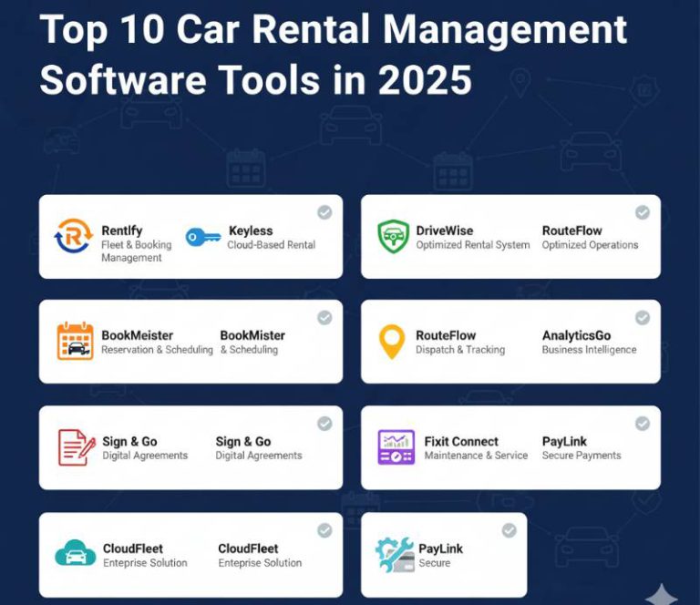700x605 pixels.
Task: Click the green DriveWise shield icon
Action: [x=393, y=236]
